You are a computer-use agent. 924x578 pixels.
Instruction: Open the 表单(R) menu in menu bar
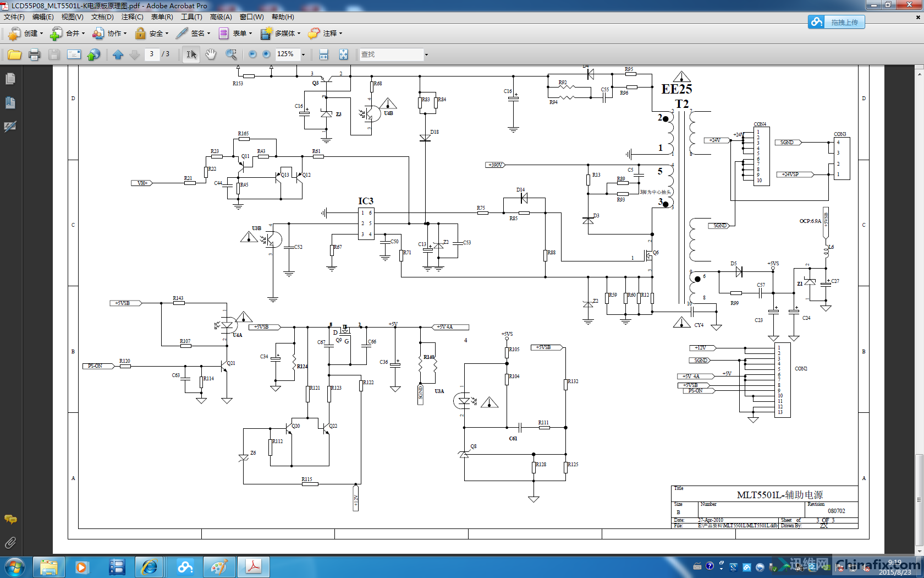click(162, 17)
